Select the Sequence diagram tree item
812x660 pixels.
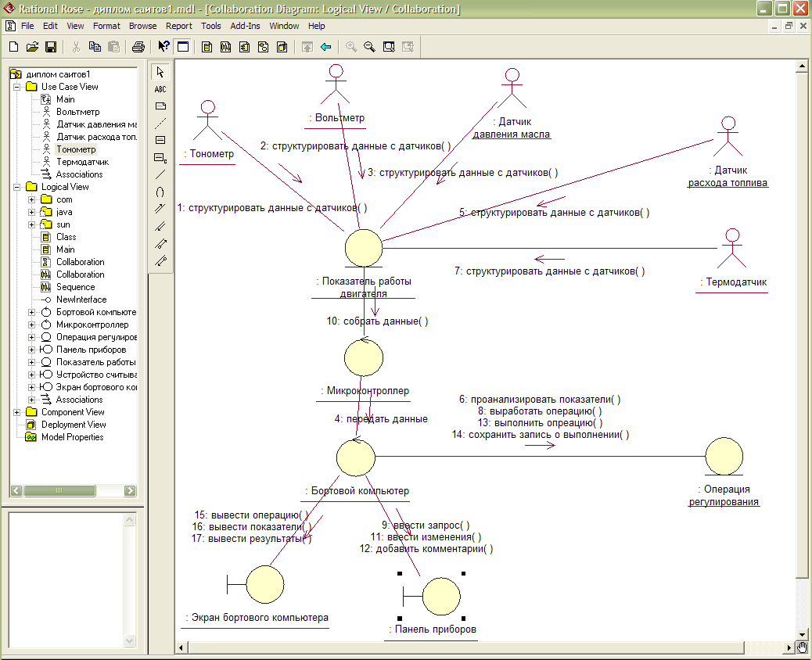tap(75, 287)
